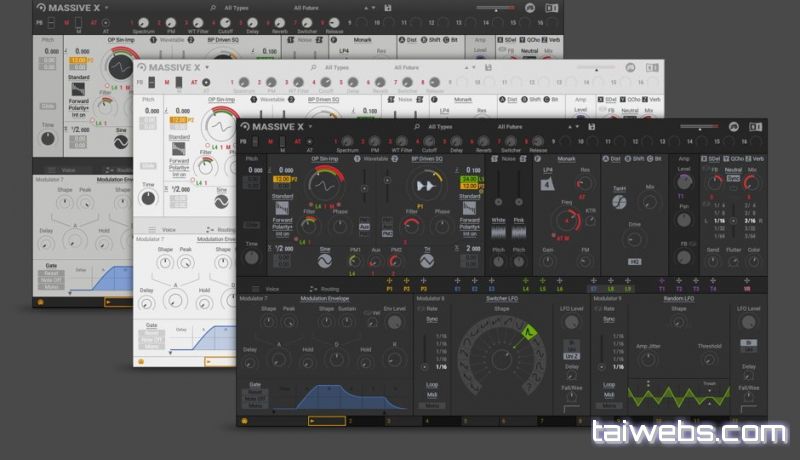
Task: Click the TanH distortion shape icon
Action: tap(619, 201)
